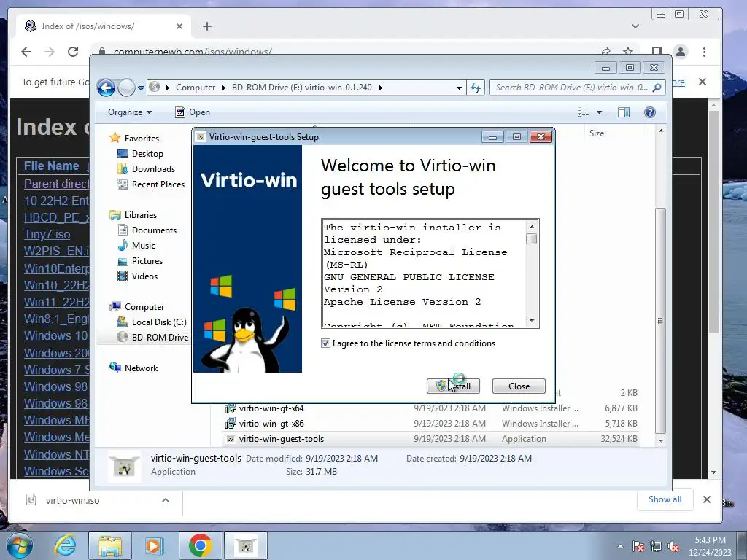Click the muted volume tray icon
This screenshot has height=560, width=747.
tap(673, 547)
